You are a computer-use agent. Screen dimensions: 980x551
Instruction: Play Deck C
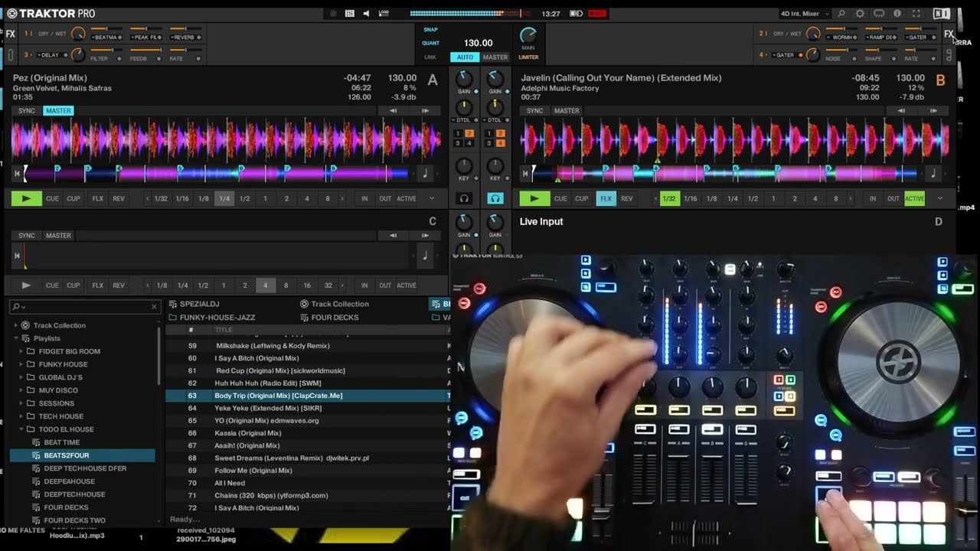(x=26, y=285)
